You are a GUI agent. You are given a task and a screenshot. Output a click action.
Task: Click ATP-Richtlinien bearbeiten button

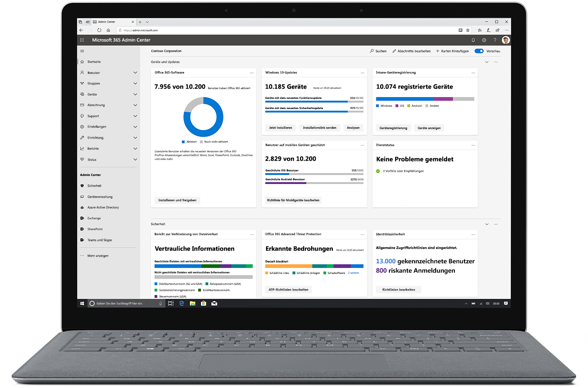pyautogui.click(x=288, y=290)
